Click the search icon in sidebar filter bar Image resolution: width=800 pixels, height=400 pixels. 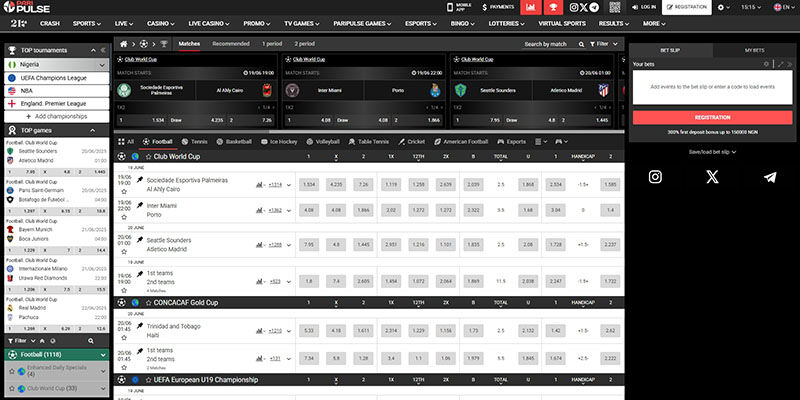(x=91, y=341)
